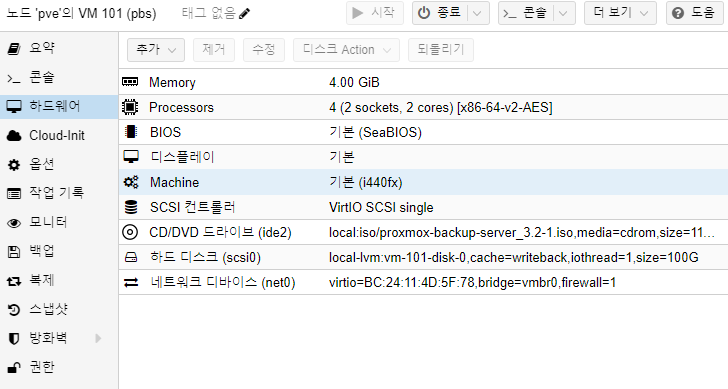Click the book icon beside 요약
This screenshot has height=389, width=728.
[14, 48]
